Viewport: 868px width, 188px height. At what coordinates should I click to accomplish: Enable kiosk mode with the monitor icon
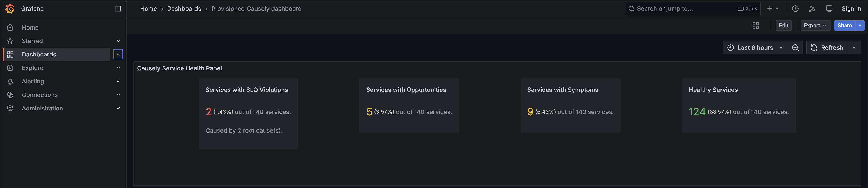tap(829, 8)
